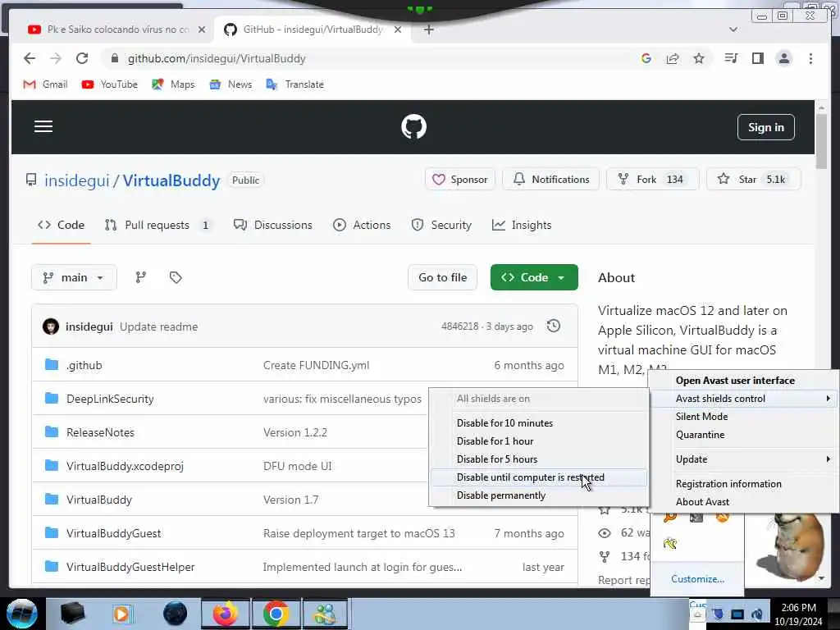Image resolution: width=840 pixels, height=630 pixels.
Task: Go back using the browser back arrow
Action: click(30, 58)
